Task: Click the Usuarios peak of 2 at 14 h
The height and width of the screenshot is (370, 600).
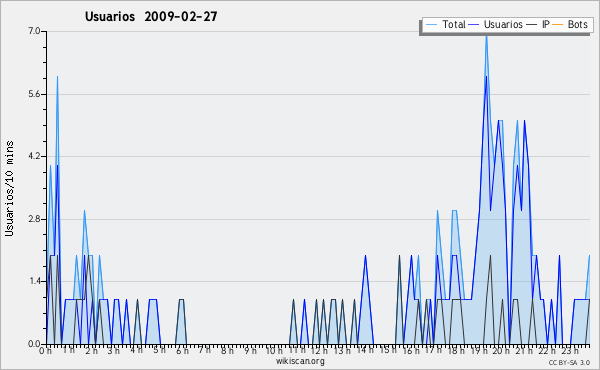Action: click(x=365, y=255)
